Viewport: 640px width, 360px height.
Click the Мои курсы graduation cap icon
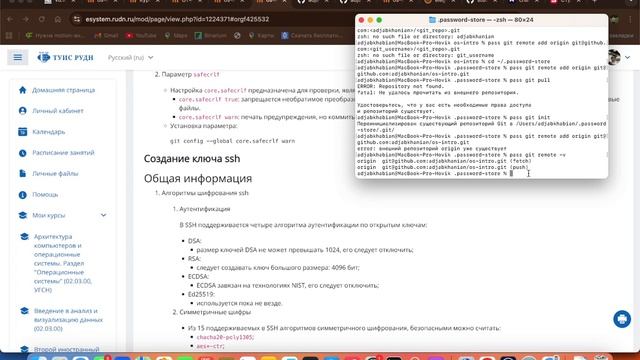[x=22, y=215]
